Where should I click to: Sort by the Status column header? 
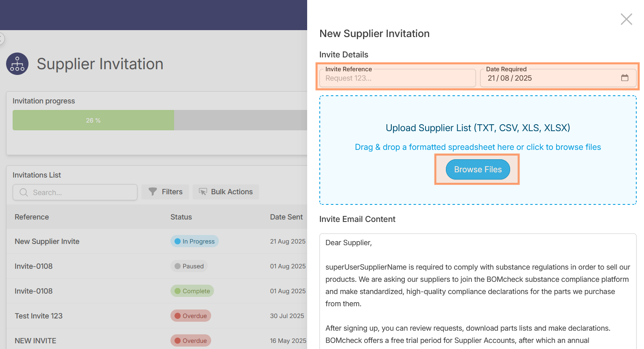click(181, 217)
